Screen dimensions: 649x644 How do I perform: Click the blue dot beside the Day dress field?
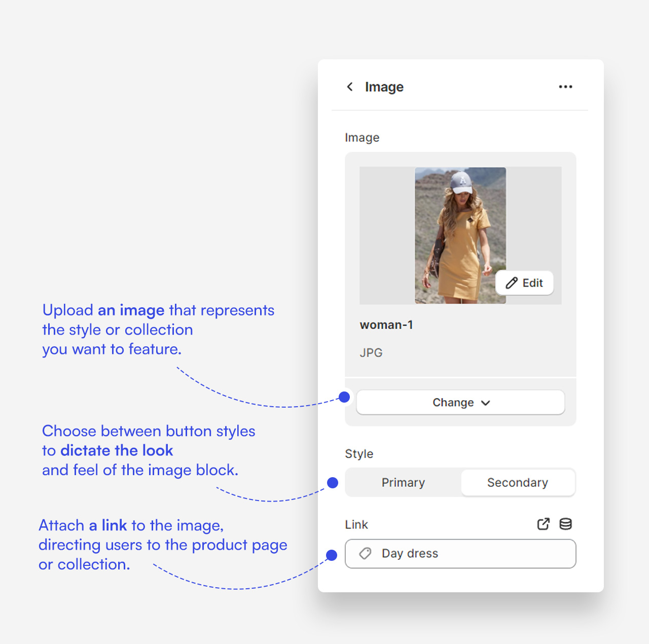point(332,555)
